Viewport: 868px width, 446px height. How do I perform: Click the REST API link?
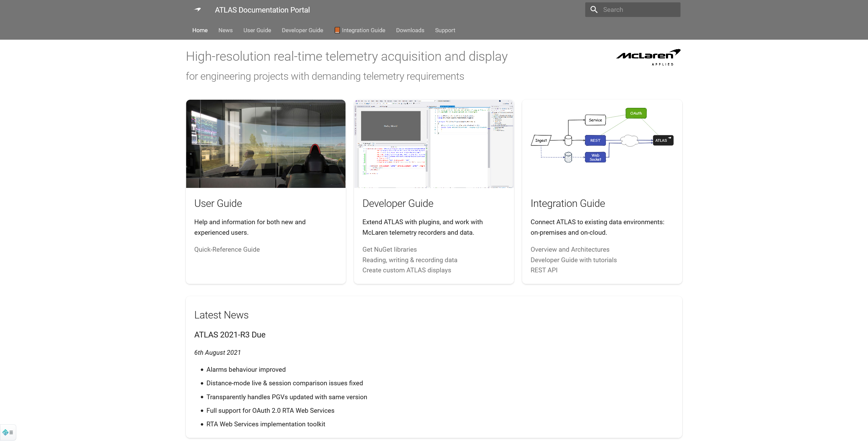click(544, 270)
